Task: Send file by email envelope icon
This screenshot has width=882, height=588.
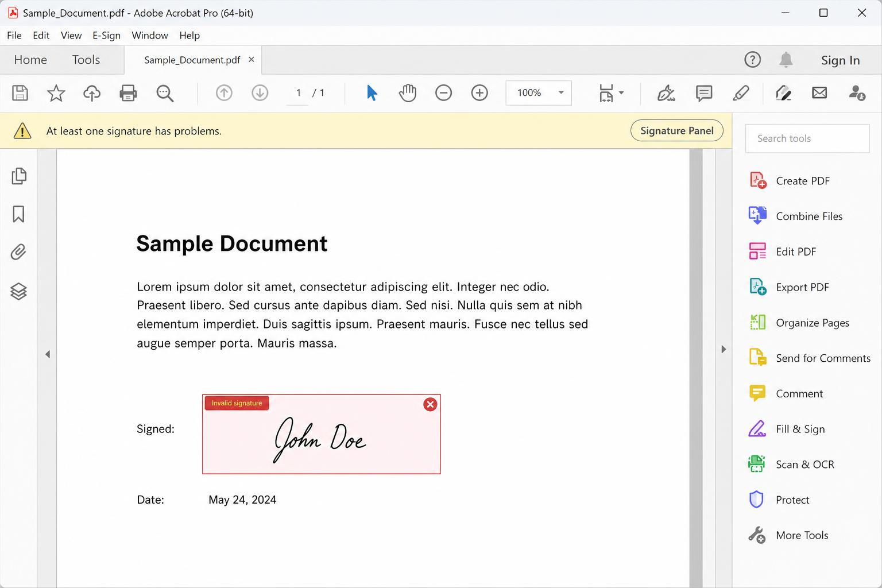Action: [x=819, y=92]
